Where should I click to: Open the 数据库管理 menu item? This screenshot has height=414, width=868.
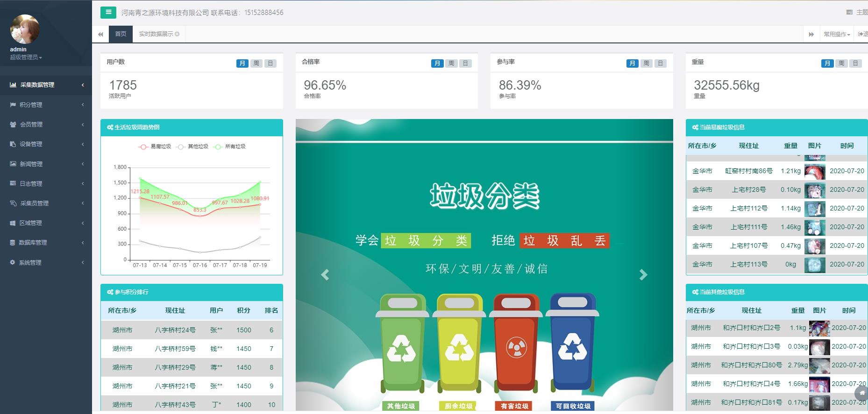(46, 242)
